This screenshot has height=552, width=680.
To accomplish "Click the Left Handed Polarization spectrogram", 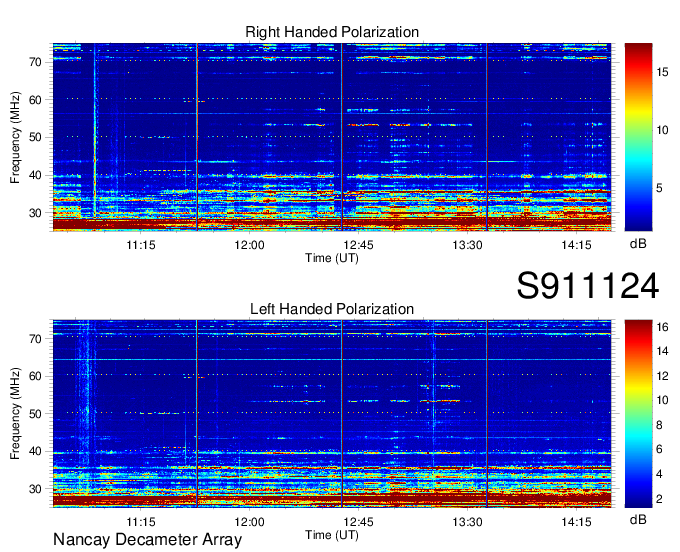I will pyautogui.click(x=332, y=414).
